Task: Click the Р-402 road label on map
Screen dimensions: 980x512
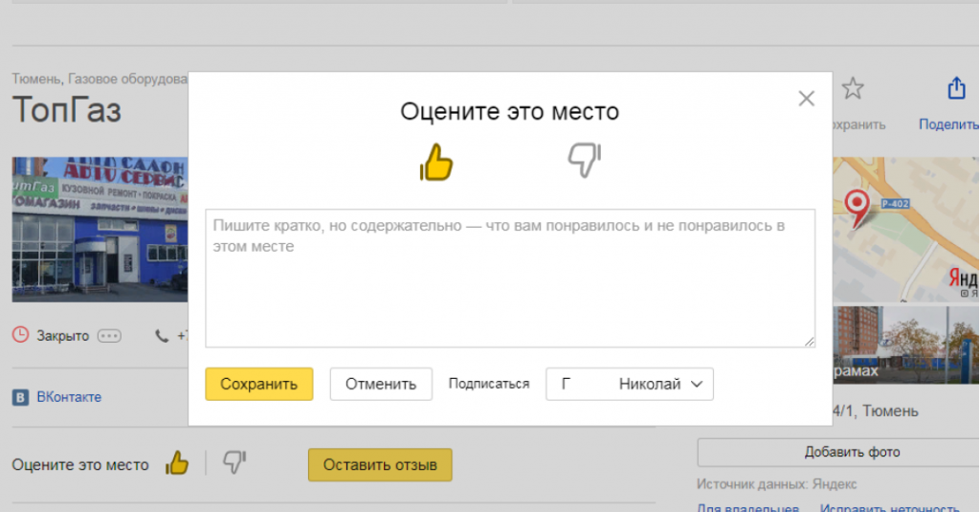Action: coord(895,204)
